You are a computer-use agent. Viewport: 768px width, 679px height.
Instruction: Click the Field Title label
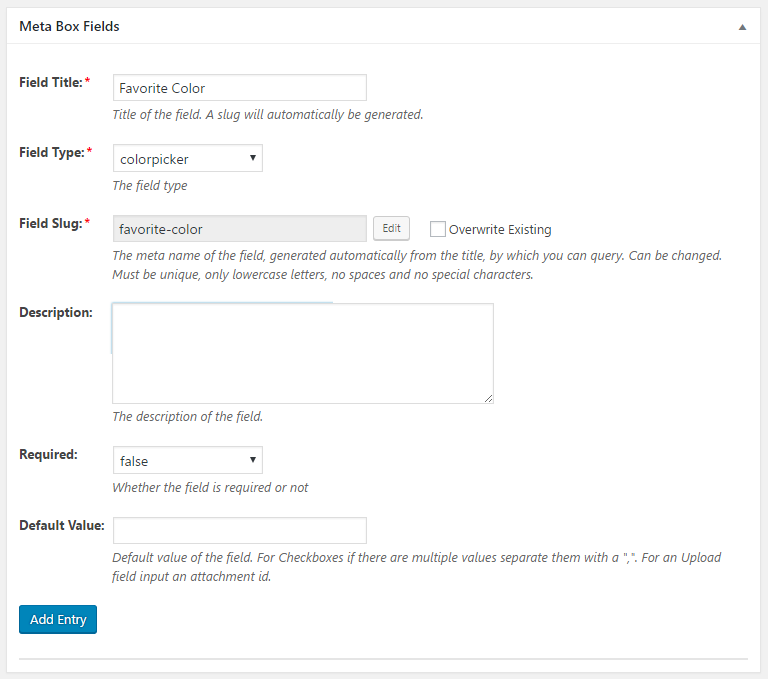pyautogui.click(x=51, y=82)
